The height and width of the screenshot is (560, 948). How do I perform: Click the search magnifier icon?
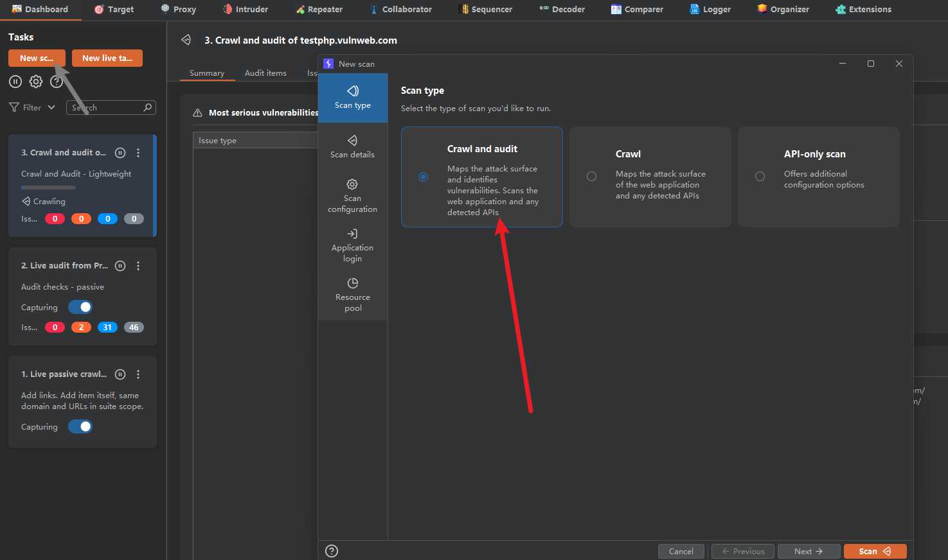[148, 107]
